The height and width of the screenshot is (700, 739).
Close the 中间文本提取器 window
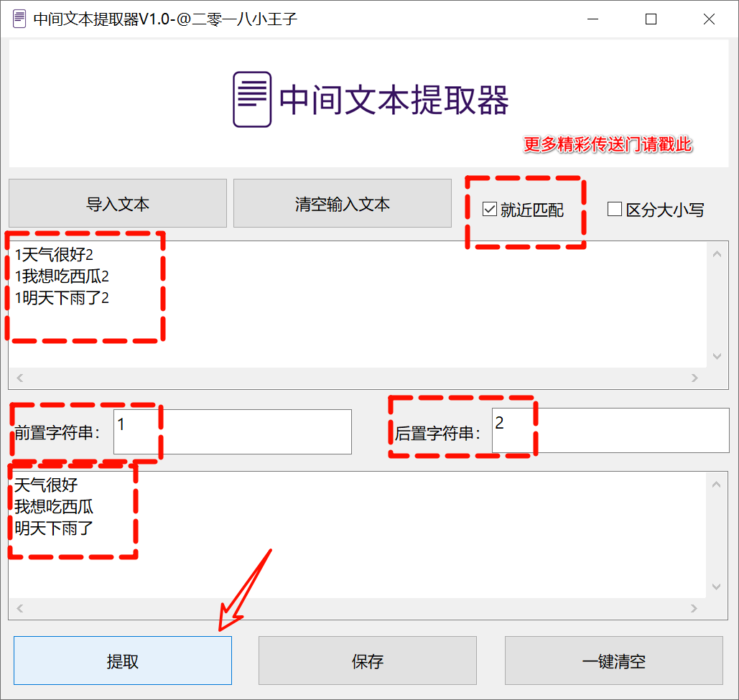709,19
